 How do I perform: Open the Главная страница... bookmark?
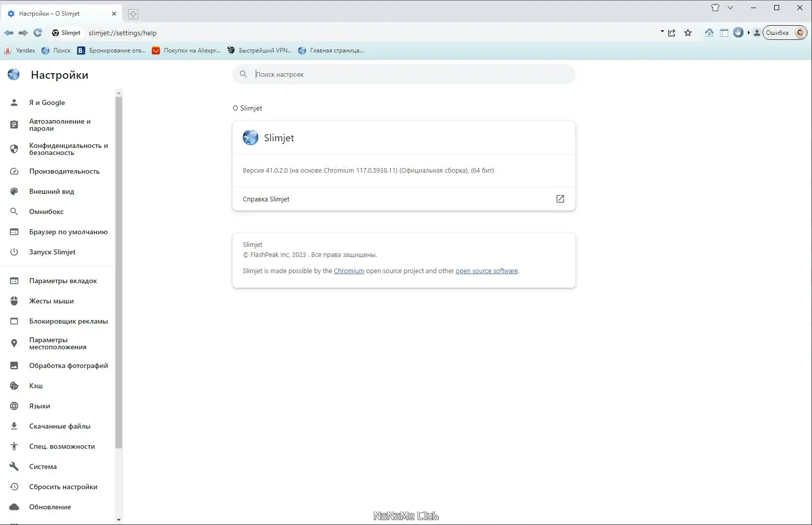[x=331, y=50]
